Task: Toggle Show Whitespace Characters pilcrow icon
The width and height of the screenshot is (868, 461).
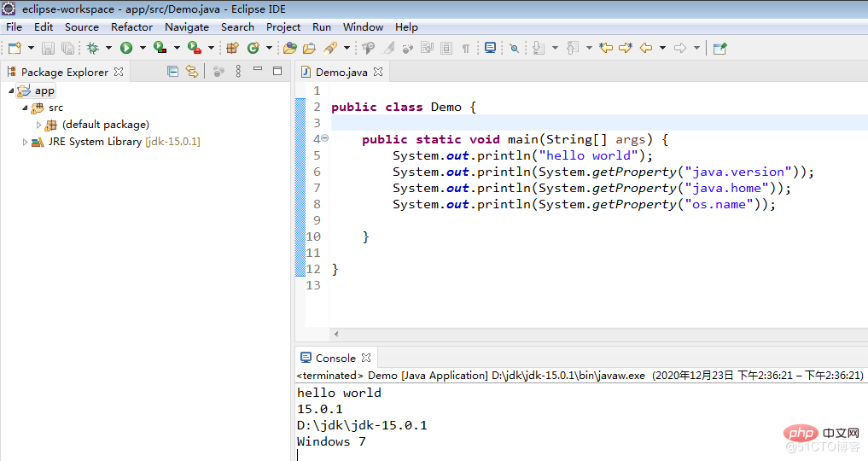Action: (465, 48)
